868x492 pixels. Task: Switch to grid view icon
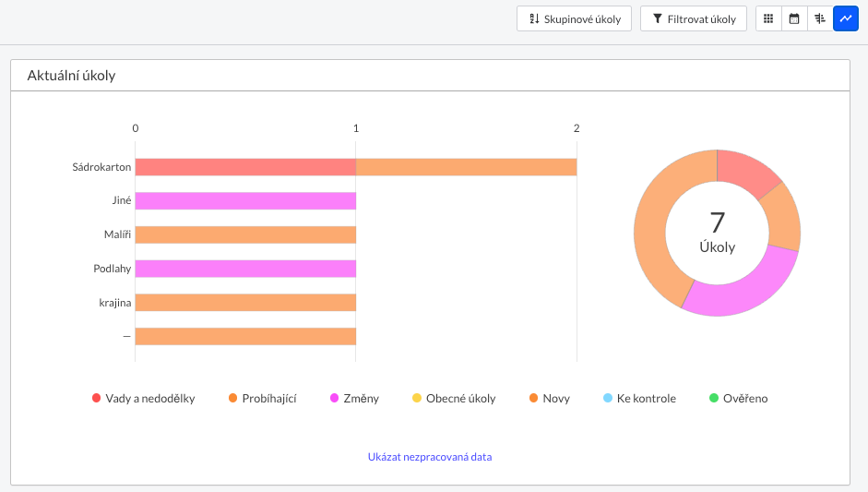[768, 18]
